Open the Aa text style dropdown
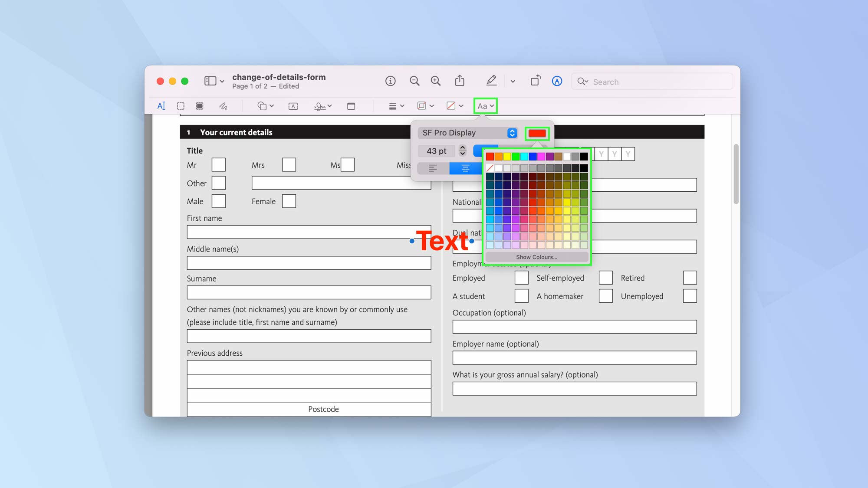Viewport: 868px width, 488px height. (485, 105)
